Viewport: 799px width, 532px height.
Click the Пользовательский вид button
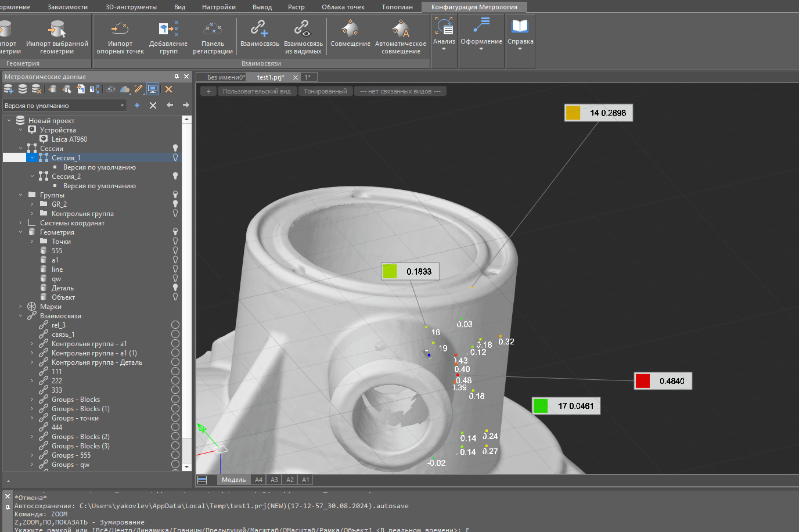[257, 91]
